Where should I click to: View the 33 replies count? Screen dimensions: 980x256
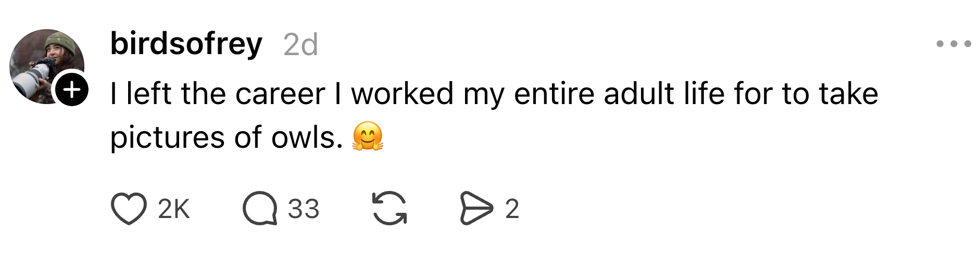click(304, 209)
